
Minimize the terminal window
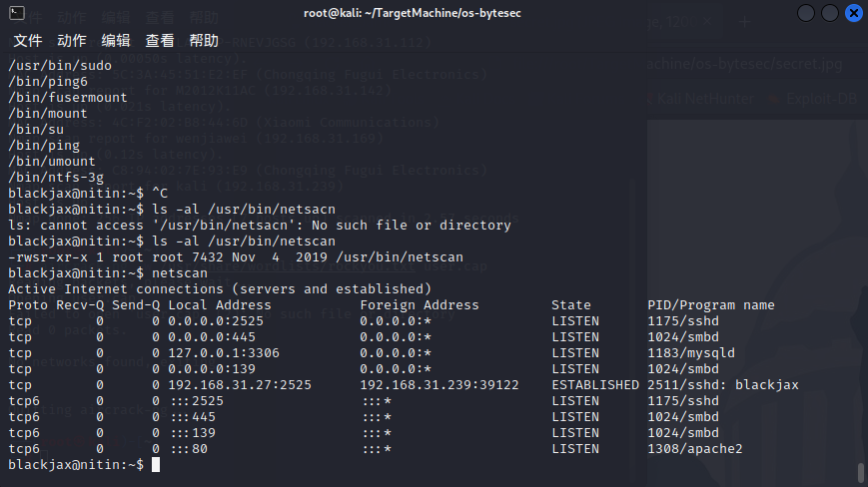805,13
